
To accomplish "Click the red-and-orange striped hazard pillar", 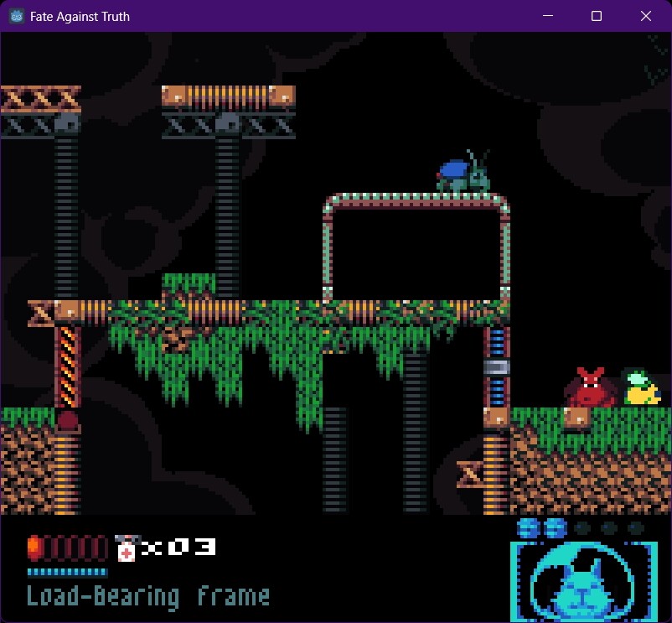I will click(x=67, y=366).
